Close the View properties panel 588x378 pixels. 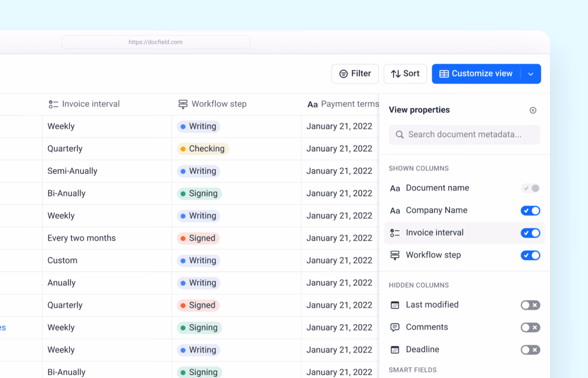tap(533, 110)
